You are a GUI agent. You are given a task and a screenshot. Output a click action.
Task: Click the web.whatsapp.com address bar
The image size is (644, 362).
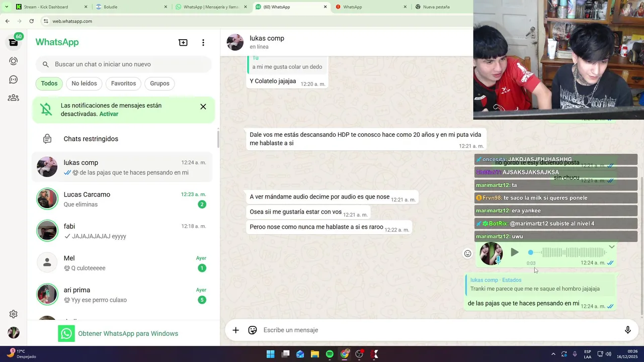point(257,21)
